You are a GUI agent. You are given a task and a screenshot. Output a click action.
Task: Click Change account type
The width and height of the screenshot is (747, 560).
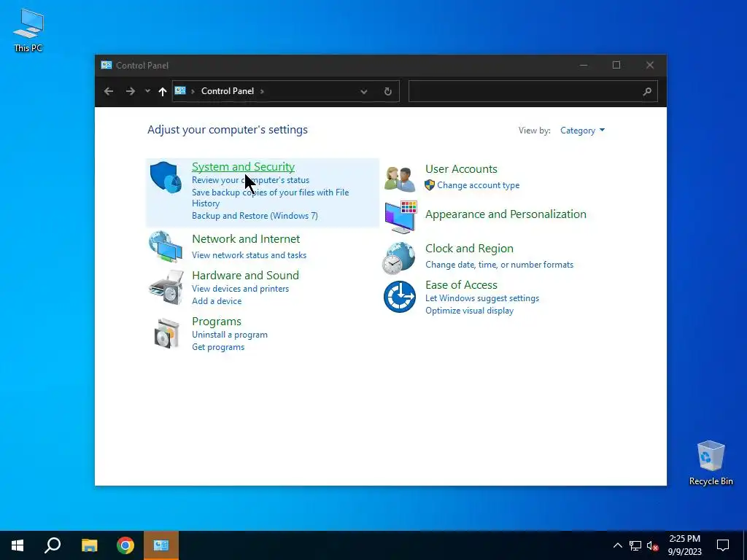click(x=479, y=185)
